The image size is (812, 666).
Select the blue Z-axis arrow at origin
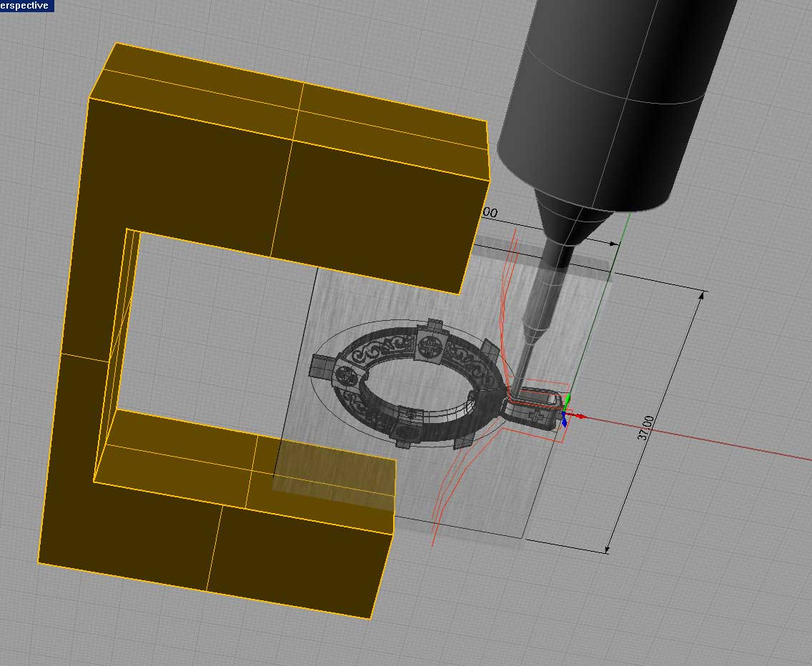(564, 421)
